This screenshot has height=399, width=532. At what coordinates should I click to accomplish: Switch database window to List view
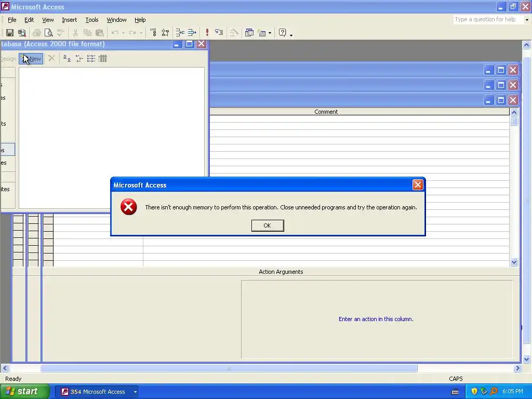pyautogui.click(x=91, y=58)
